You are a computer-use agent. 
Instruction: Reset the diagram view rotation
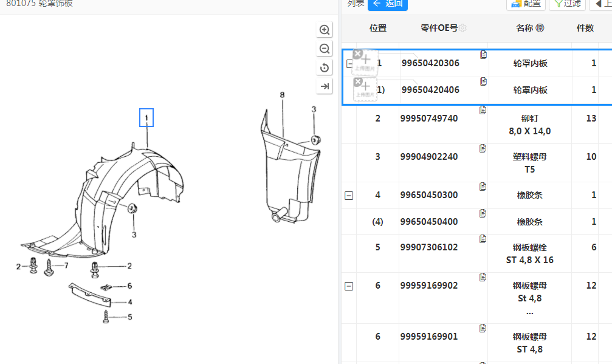coord(325,67)
